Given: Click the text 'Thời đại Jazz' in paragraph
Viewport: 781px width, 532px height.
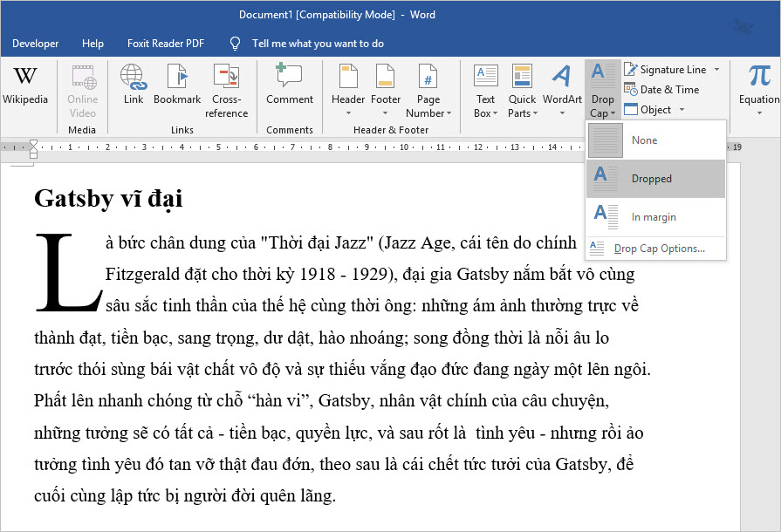Looking at the screenshot, I should [x=317, y=242].
